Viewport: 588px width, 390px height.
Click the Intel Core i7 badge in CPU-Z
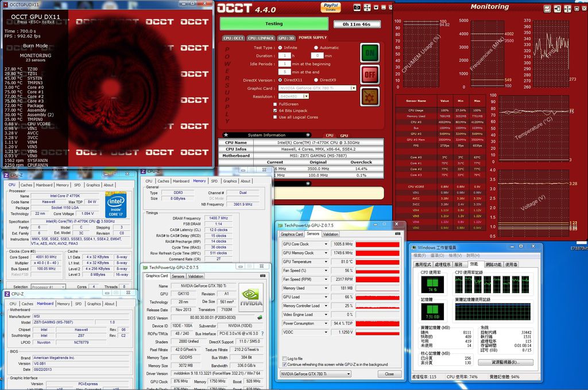click(115, 205)
